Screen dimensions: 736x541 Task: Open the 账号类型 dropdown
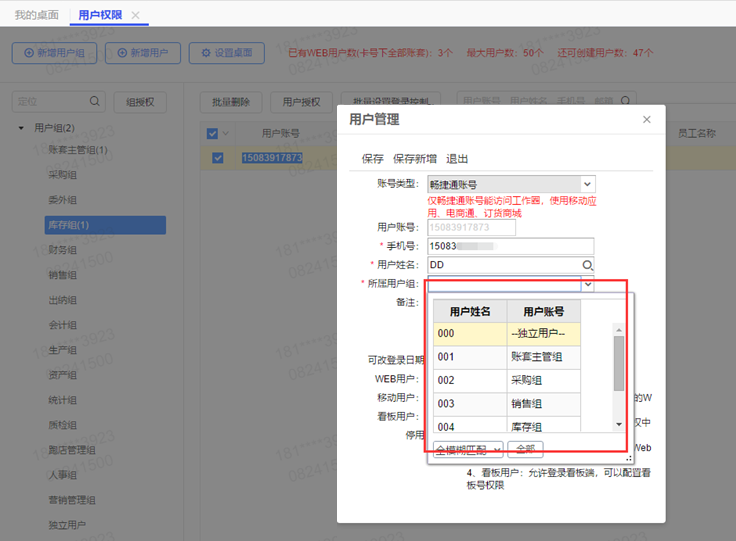click(x=587, y=184)
